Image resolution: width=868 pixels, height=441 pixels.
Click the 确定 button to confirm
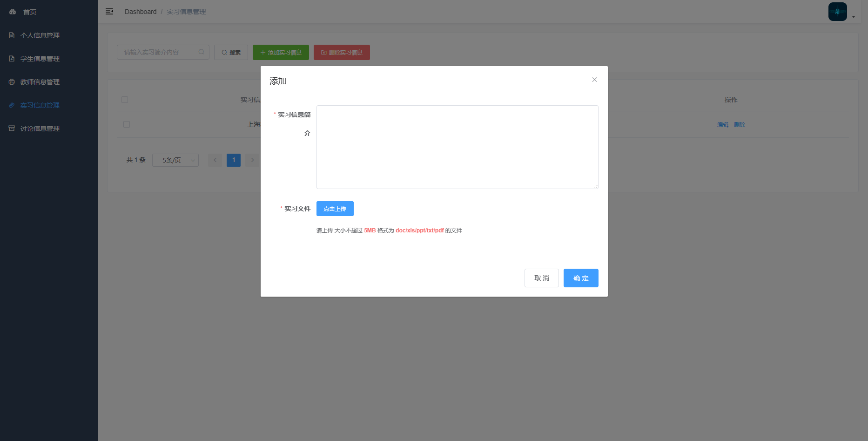click(580, 278)
